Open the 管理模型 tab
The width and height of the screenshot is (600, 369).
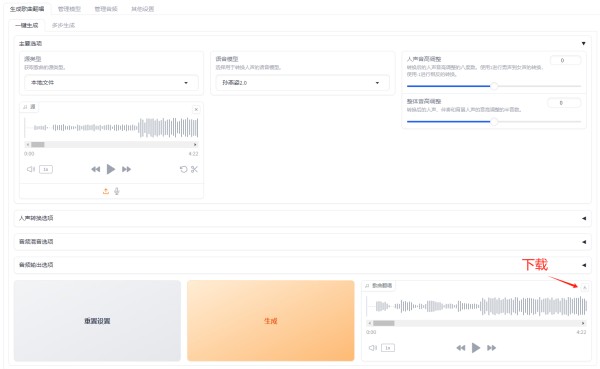tap(69, 9)
